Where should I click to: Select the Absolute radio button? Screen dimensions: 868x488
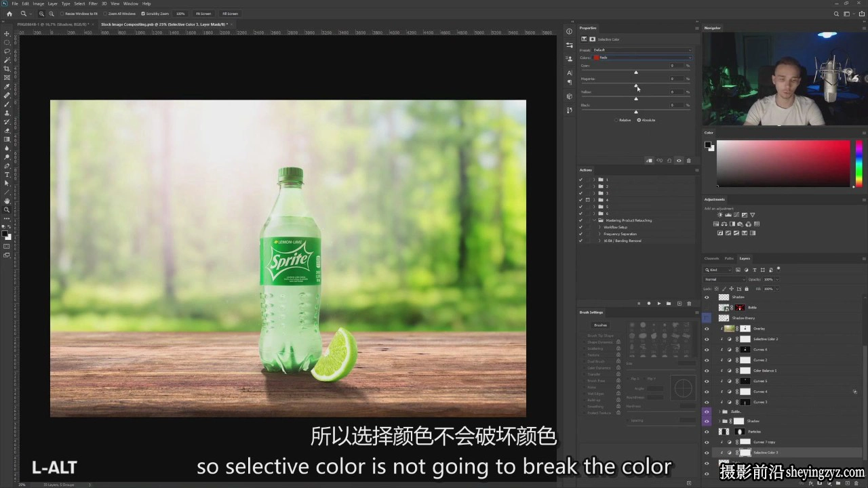point(639,120)
